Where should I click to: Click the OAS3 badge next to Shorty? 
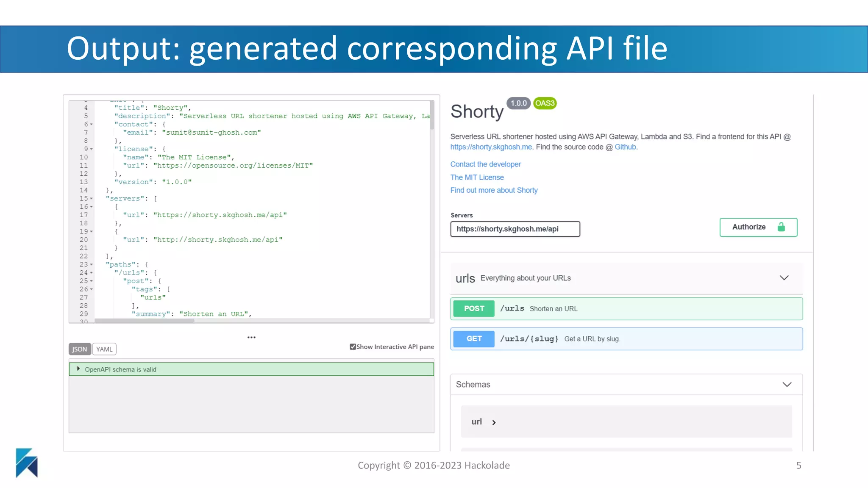[x=545, y=103]
